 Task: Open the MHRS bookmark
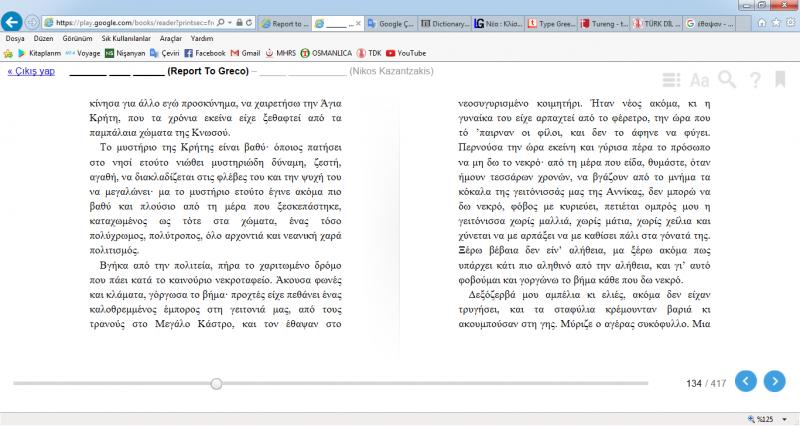tap(280, 53)
